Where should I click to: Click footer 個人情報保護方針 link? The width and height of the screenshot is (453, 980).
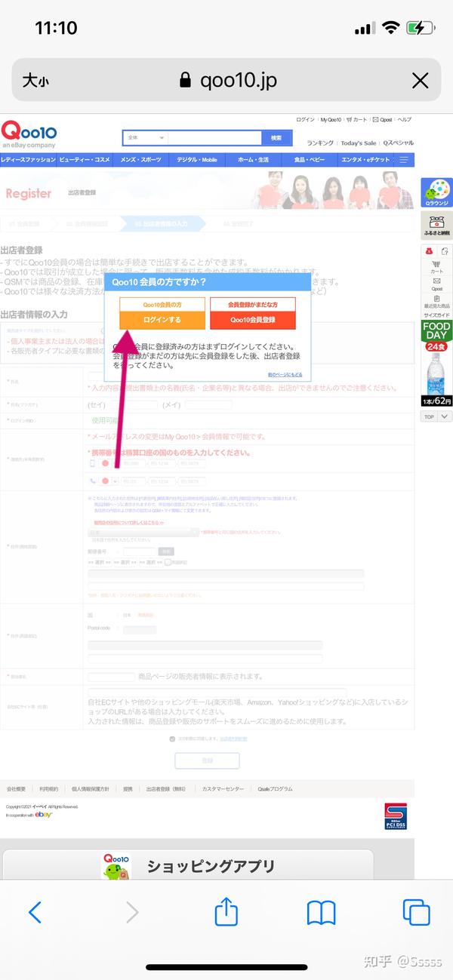(91, 788)
